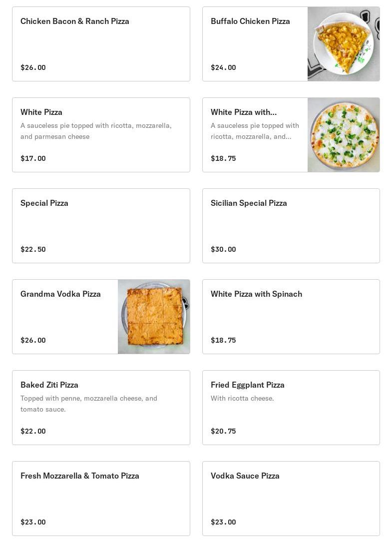
Task: Click the $20.75 Fried Eggplant Pizza price
Action: pyautogui.click(x=223, y=431)
